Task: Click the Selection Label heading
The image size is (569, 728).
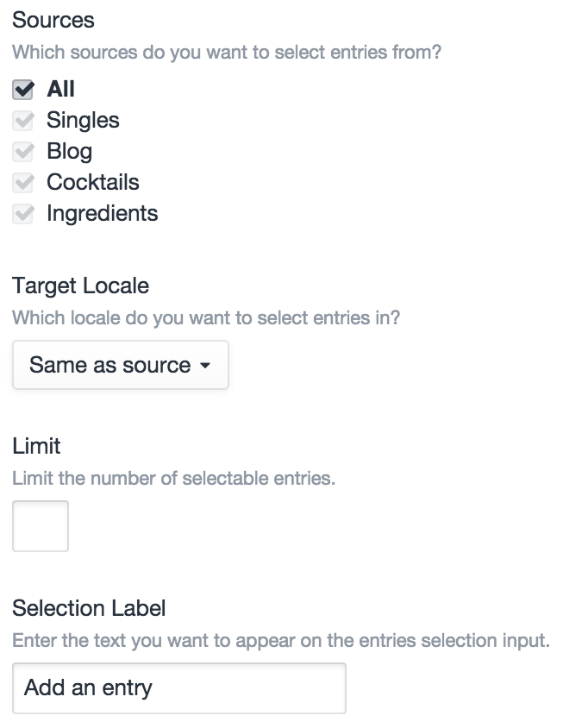Action: (85, 607)
